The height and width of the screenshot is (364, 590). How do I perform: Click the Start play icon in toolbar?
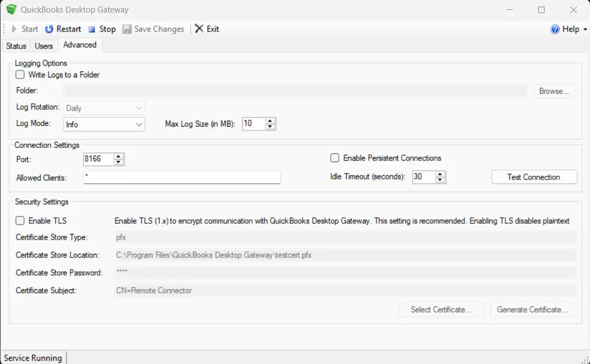14,29
